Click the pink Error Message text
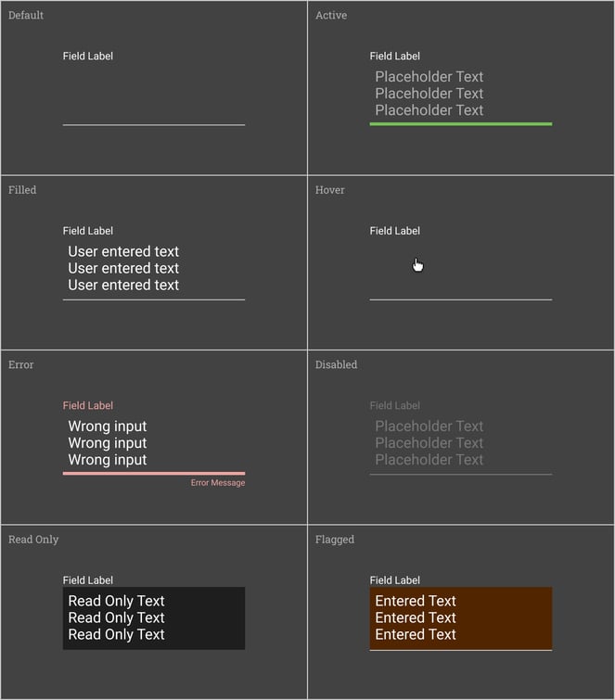The height and width of the screenshot is (700, 615). pos(218,483)
